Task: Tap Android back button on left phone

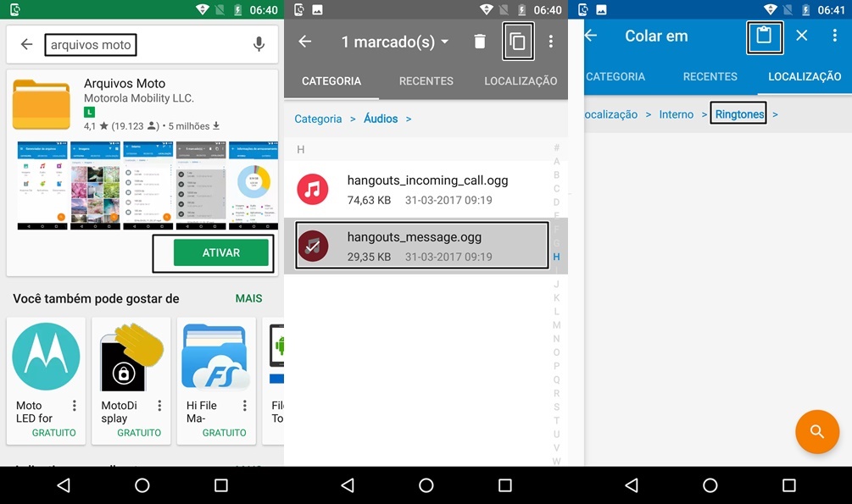Action: tap(64, 485)
